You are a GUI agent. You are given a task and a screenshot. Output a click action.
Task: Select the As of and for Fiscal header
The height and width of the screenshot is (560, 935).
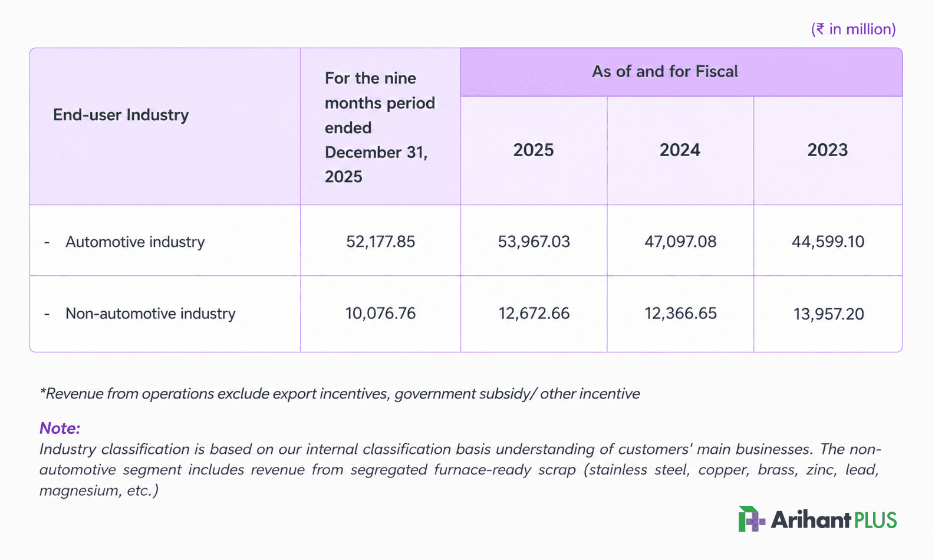(x=681, y=72)
